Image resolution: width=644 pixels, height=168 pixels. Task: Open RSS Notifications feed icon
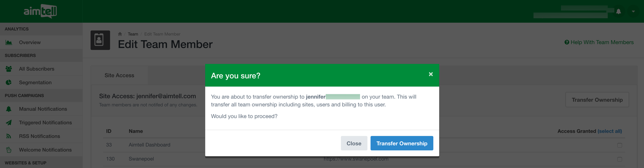(x=9, y=136)
